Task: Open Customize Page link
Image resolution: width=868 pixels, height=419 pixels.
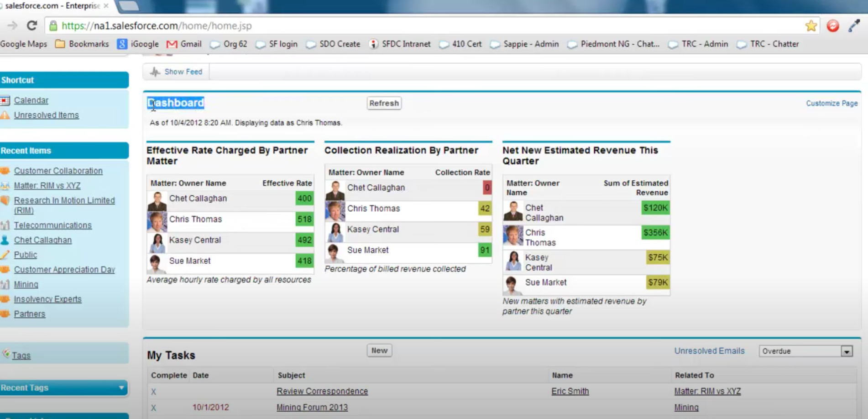Action: coord(831,103)
